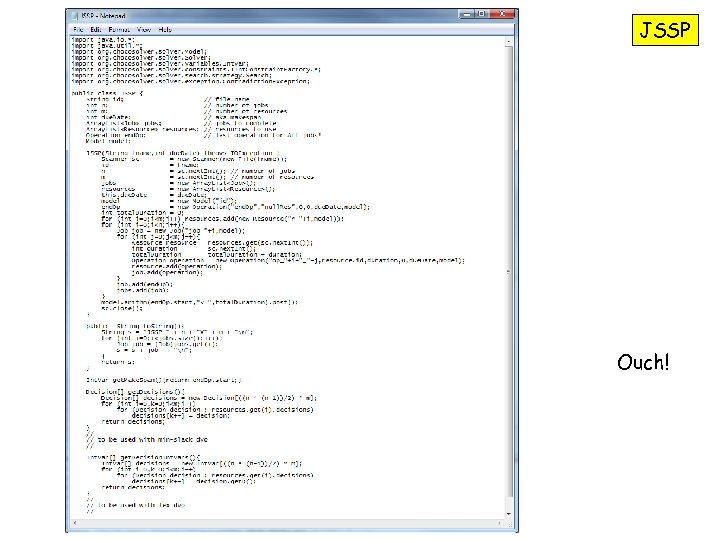The image size is (720, 540).
Task: Minimize the Notepad window
Action: pyautogui.click(x=467, y=14)
